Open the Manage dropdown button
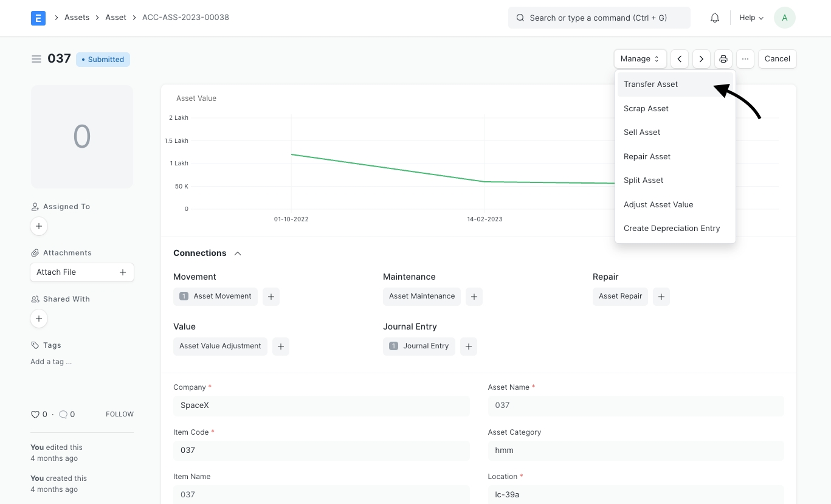 point(640,59)
